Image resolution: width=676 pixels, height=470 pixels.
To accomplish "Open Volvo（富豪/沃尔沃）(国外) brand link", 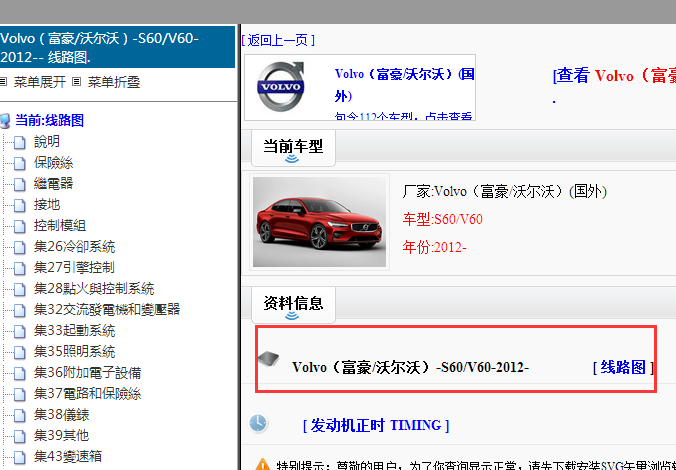I will point(404,85).
